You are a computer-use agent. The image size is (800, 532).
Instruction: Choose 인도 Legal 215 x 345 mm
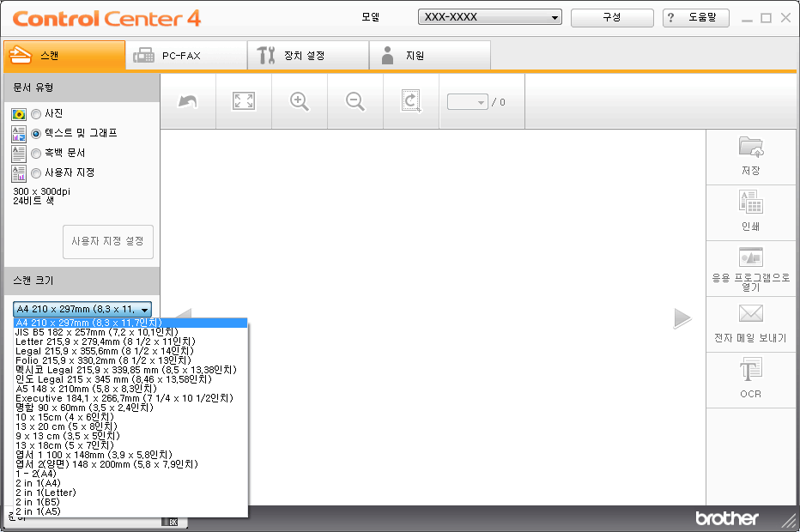(130, 379)
